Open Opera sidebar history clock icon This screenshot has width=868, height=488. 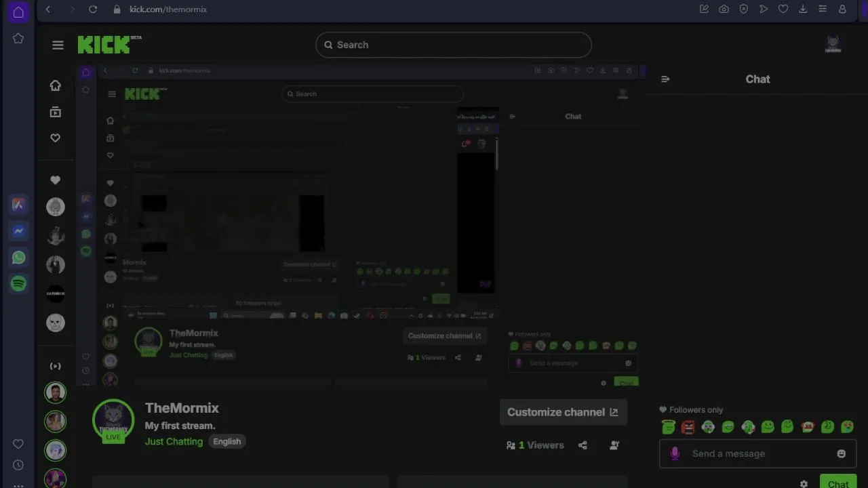18,465
